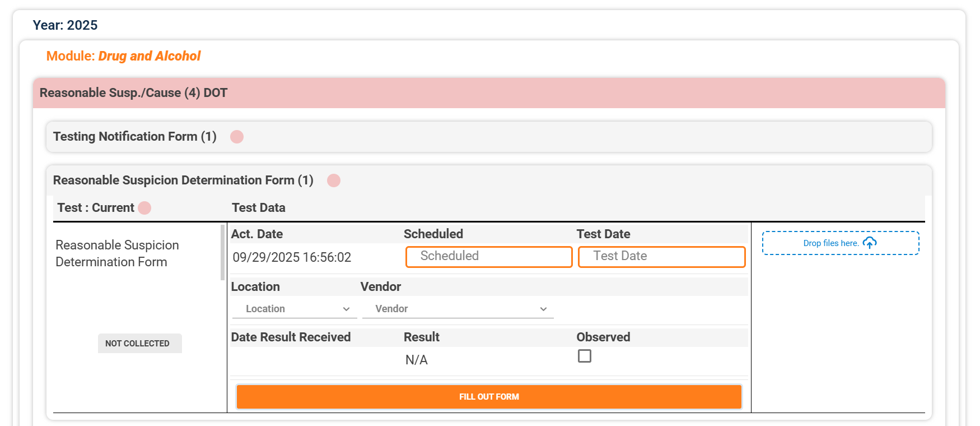
Task: Click the Drug and Alcohol module title
Action: pyautogui.click(x=149, y=56)
